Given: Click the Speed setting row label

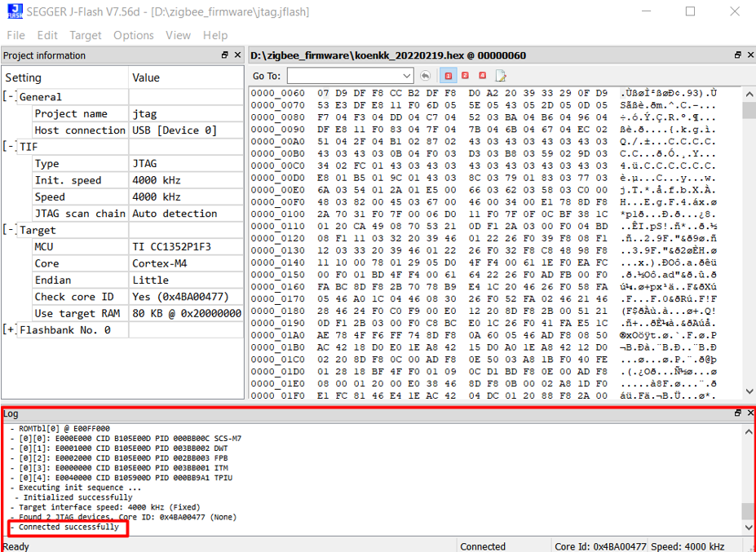Looking at the screenshot, I should point(50,197).
